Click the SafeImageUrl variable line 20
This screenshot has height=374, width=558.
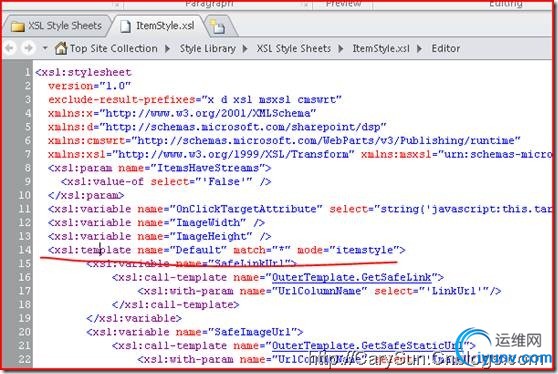click(x=195, y=332)
